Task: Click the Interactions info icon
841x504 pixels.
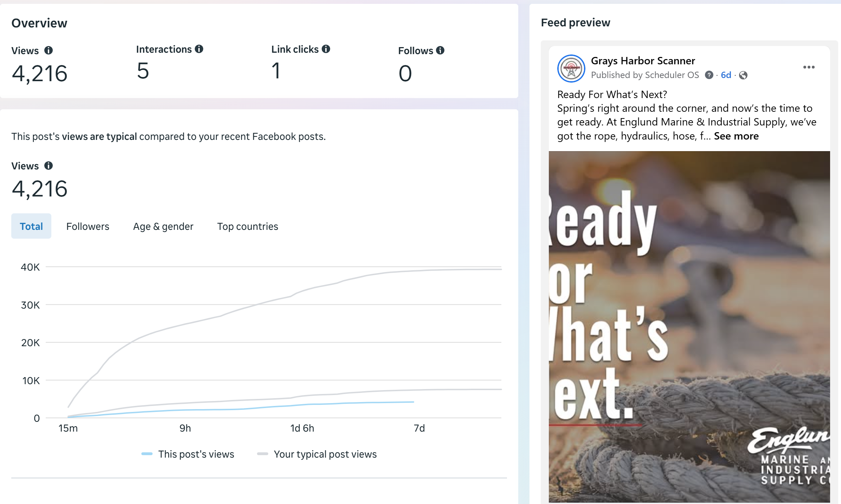Action: 199,49
